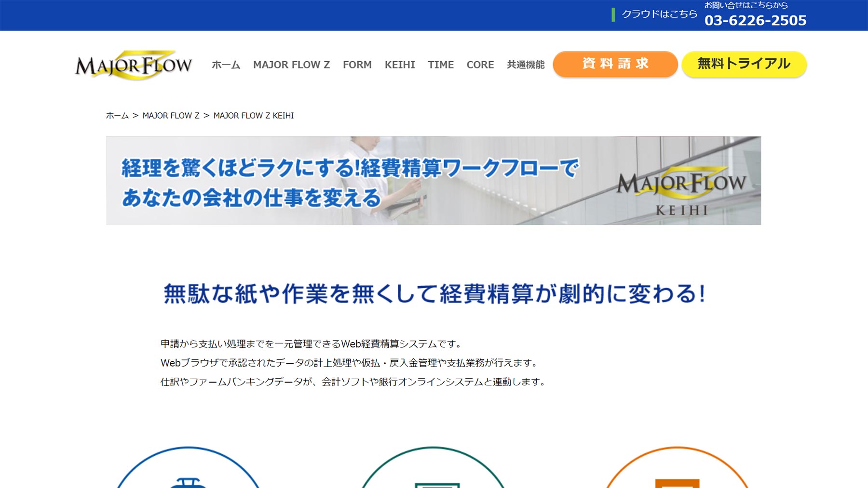
Task: Select the KEIHI navigation item
Action: [400, 65]
